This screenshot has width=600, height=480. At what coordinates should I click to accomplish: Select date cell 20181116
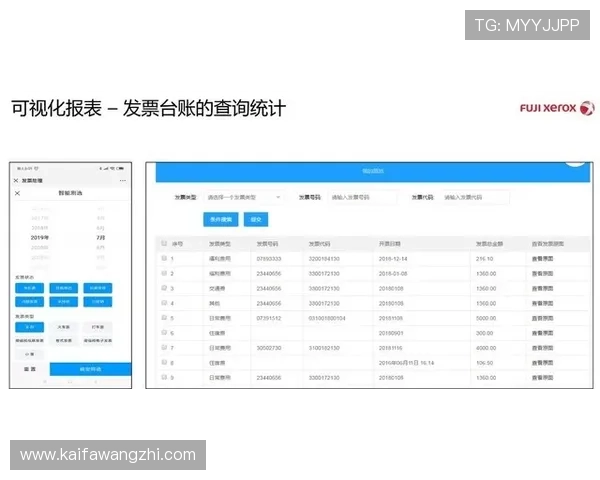click(391, 348)
